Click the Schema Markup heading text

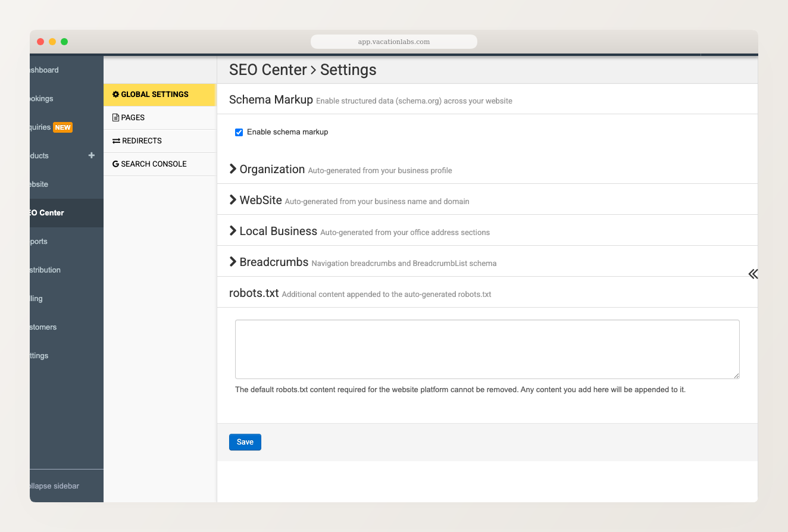(x=271, y=99)
